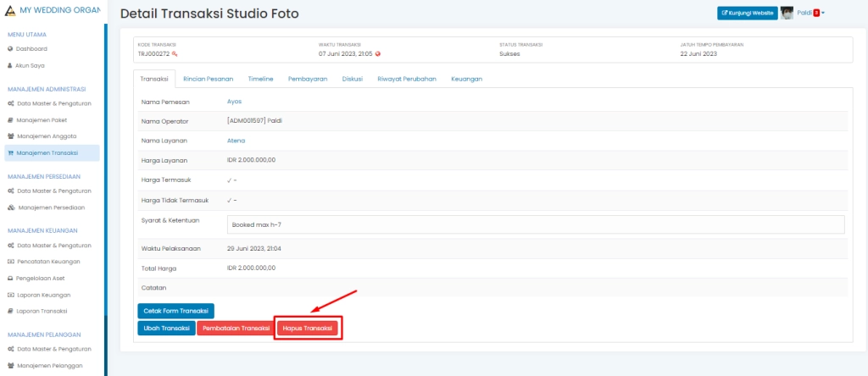Switch to the Rincian Pesanan tab
Image resolution: width=868 pixels, height=376 pixels.
(208, 79)
